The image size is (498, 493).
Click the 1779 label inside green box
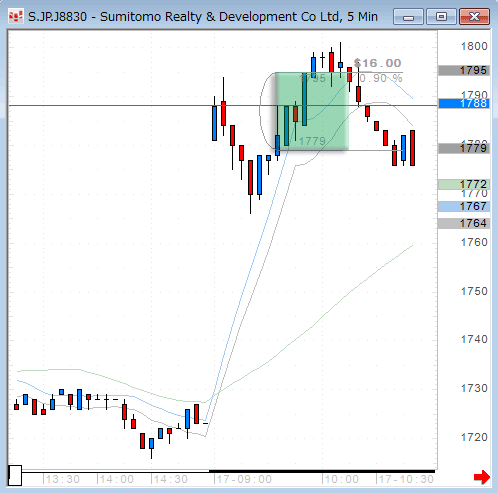coord(312,141)
